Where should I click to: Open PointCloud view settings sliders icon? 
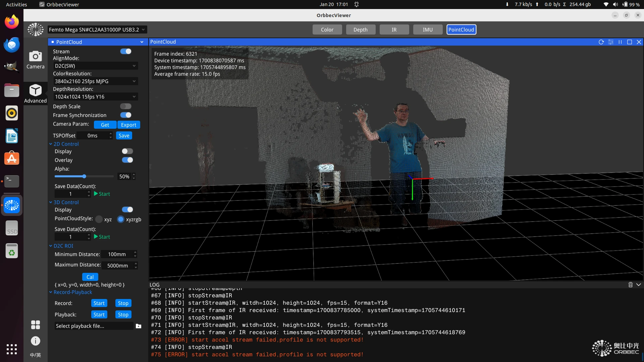click(610, 42)
